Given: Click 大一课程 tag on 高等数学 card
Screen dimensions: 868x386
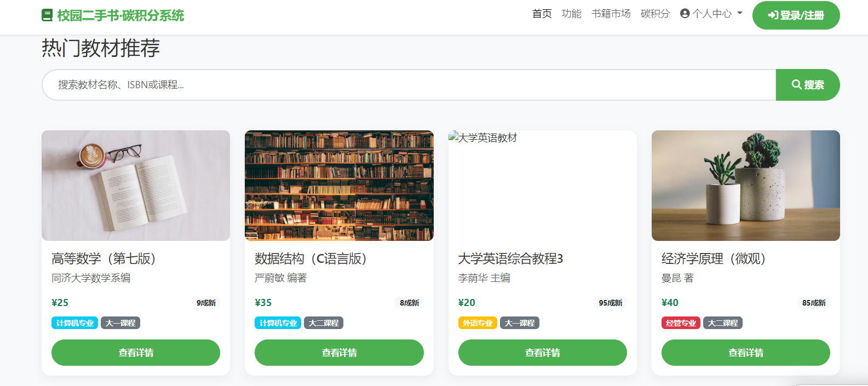Looking at the screenshot, I should click(120, 323).
